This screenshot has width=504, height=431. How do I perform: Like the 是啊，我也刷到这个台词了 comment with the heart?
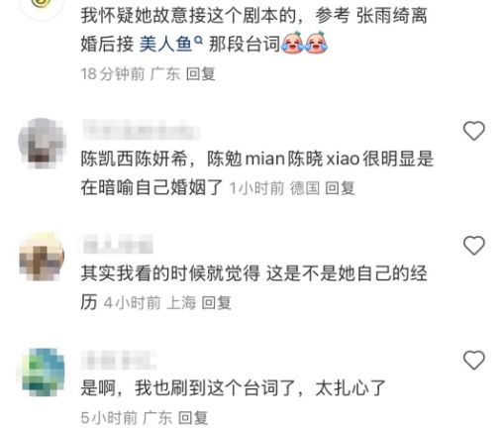[x=474, y=360]
